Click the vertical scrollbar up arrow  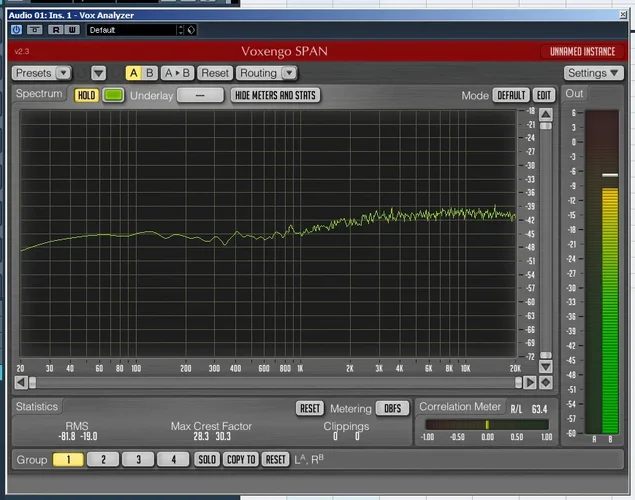pyautogui.click(x=545, y=114)
